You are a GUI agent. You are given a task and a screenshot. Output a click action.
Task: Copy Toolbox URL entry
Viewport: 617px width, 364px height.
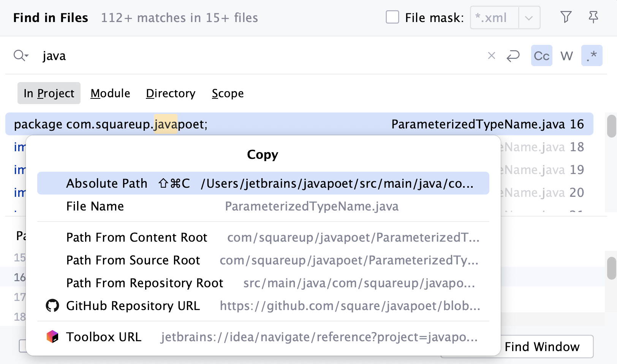pos(263,337)
